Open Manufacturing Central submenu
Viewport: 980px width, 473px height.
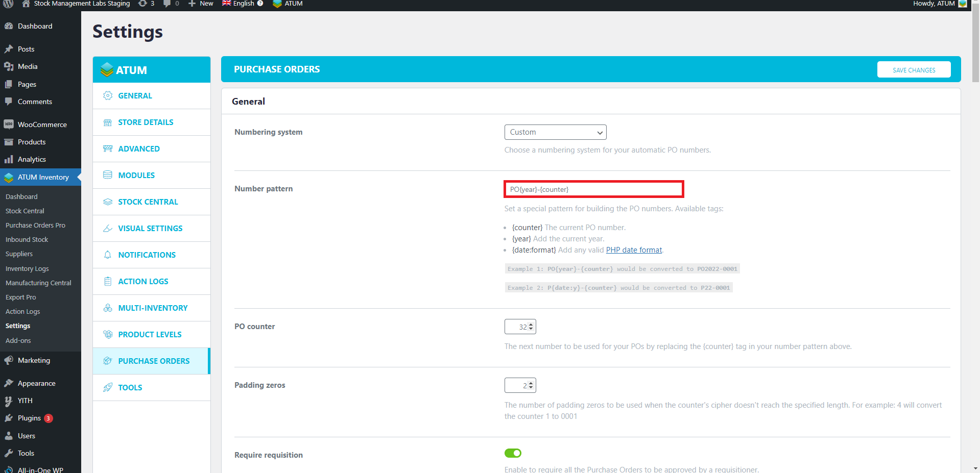pyautogui.click(x=38, y=283)
